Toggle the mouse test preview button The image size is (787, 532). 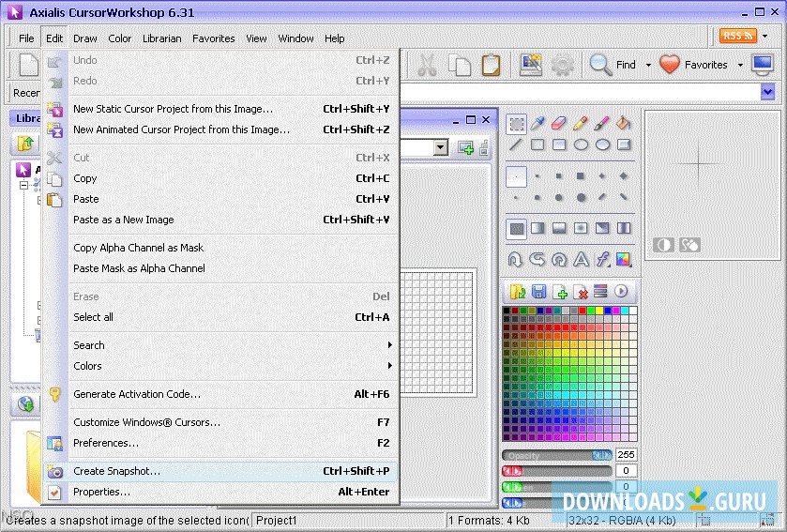tap(689, 245)
